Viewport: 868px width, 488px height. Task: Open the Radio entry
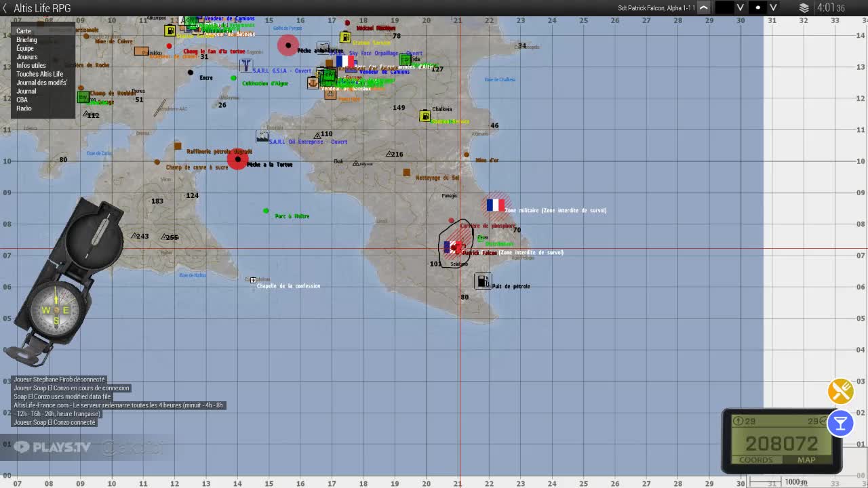[24, 108]
